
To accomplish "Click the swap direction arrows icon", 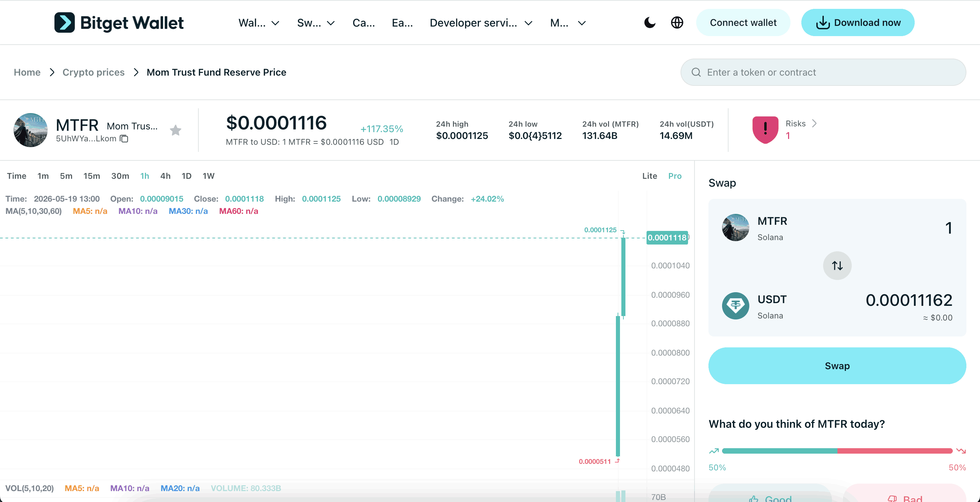I will 837,265.
